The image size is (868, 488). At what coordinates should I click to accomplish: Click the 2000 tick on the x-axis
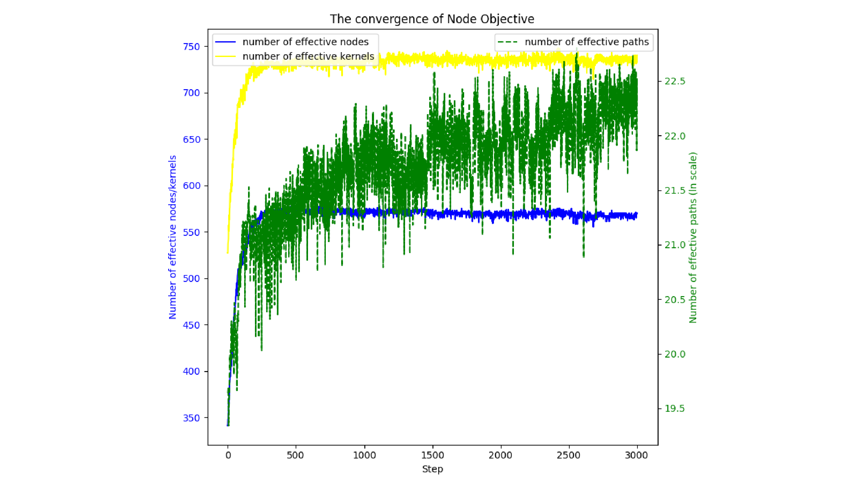(x=500, y=455)
